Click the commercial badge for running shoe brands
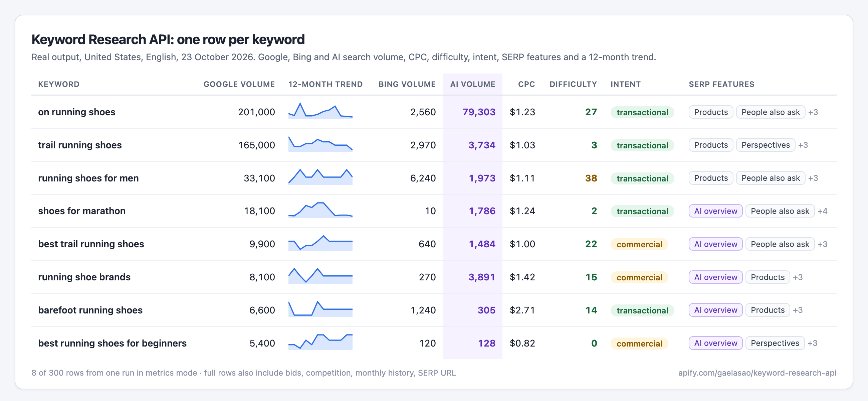Viewport: 868px width, 401px height. coord(639,277)
